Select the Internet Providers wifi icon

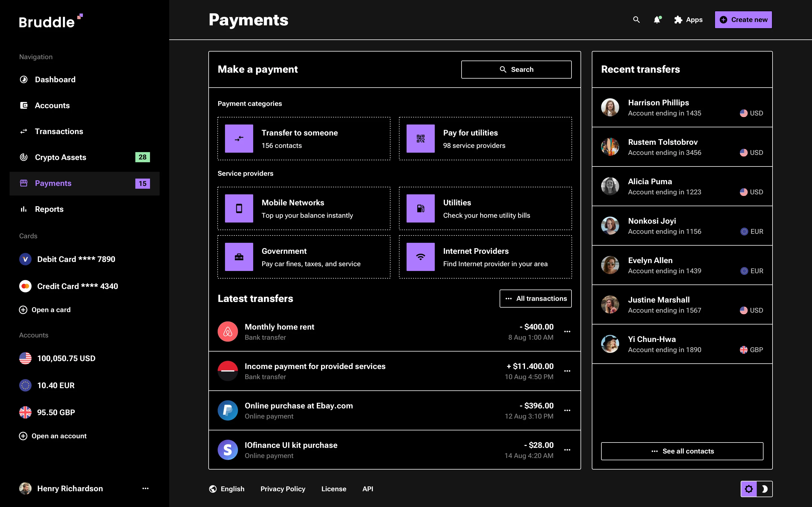[x=420, y=257]
